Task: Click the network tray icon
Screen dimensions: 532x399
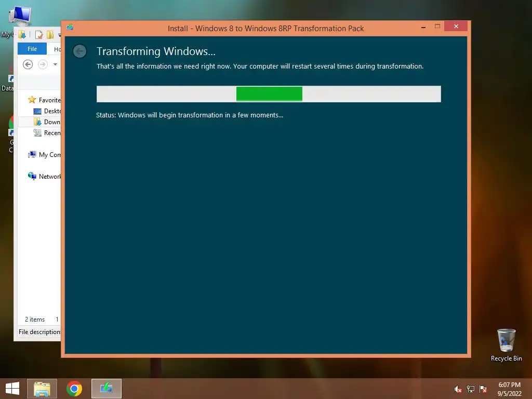Action: coord(471,389)
